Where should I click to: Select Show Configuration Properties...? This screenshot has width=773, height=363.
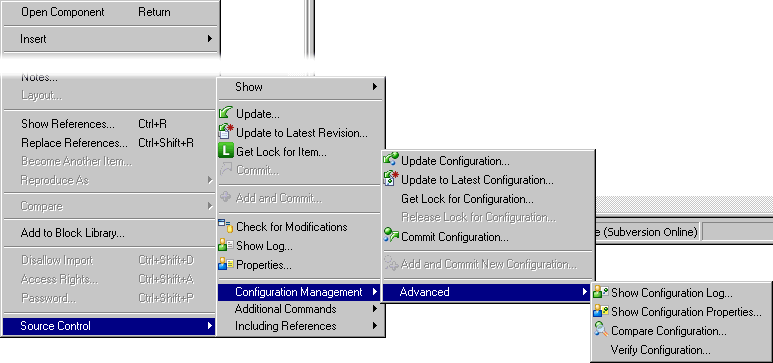(682, 312)
